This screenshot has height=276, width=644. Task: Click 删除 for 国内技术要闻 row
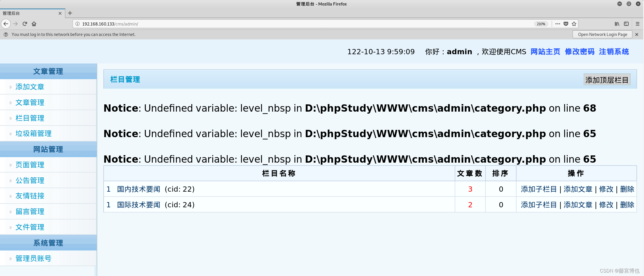click(627, 189)
